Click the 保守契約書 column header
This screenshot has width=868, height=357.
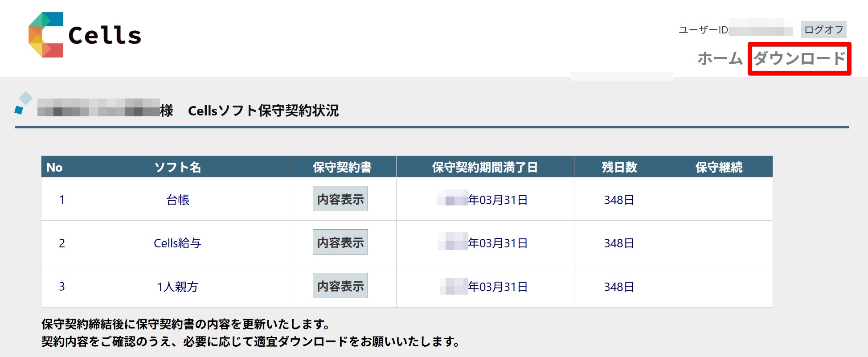click(x=342, y=167)
